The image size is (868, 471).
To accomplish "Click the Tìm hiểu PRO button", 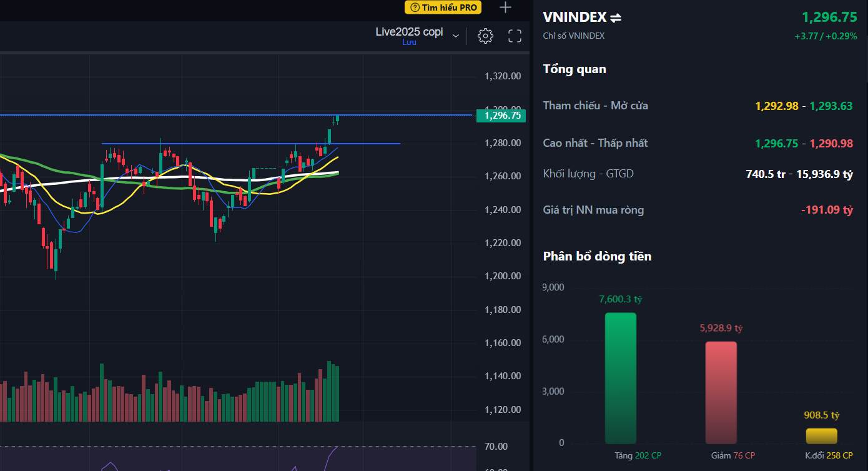I will tap(443, 7).
